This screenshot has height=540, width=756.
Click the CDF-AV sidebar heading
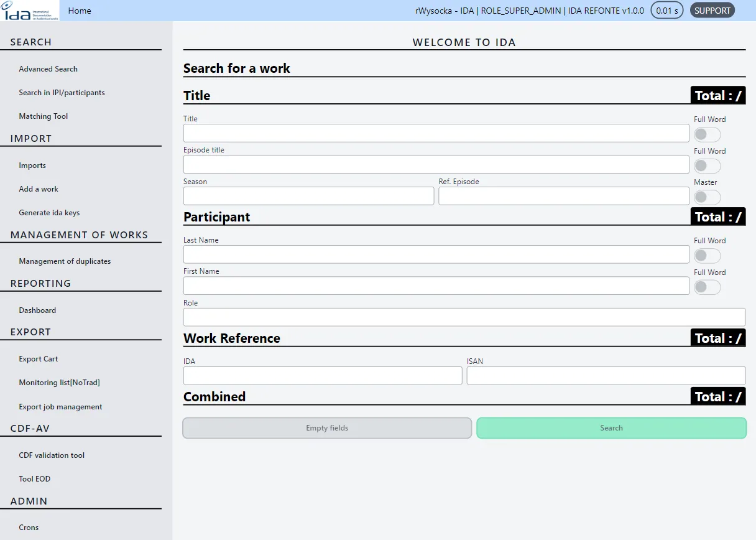(x=30, y=429)
